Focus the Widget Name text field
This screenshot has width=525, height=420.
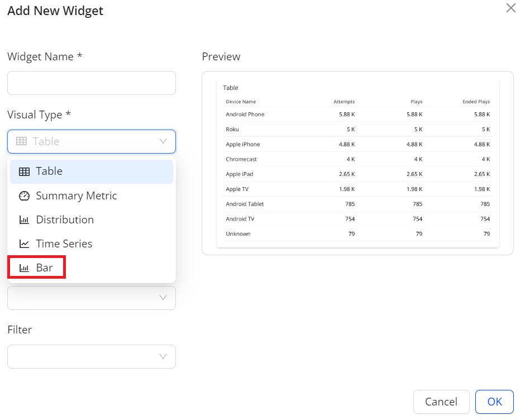[92, 83]
